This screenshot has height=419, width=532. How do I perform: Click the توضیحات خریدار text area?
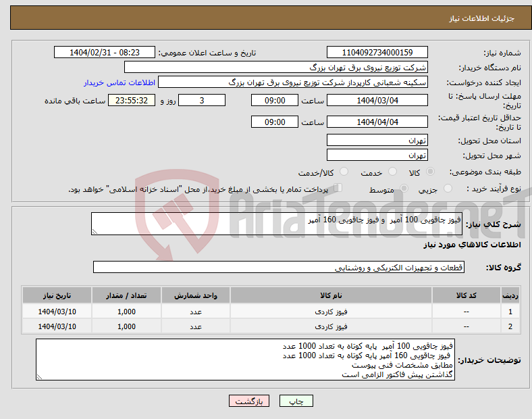[x=245, y=360]
